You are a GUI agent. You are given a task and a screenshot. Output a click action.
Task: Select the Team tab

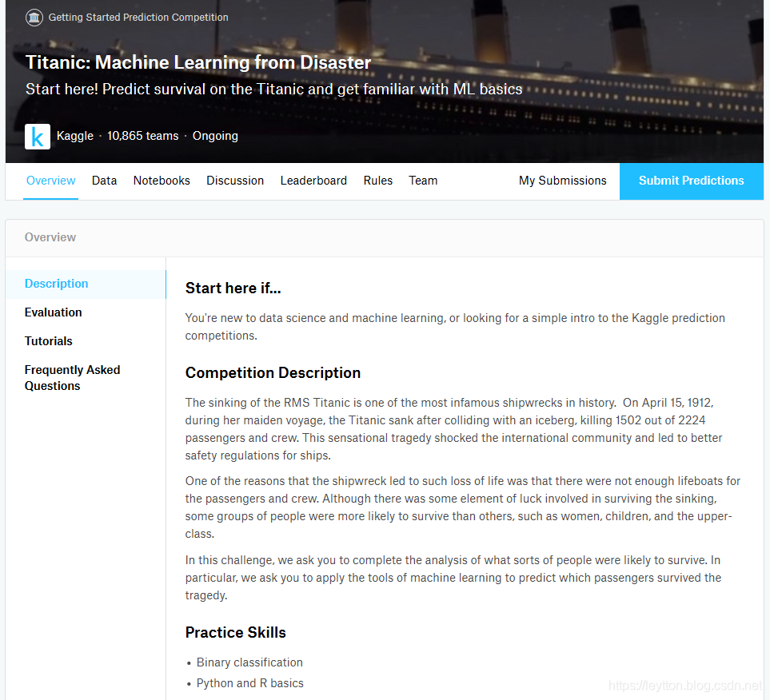tap(423, 181)
